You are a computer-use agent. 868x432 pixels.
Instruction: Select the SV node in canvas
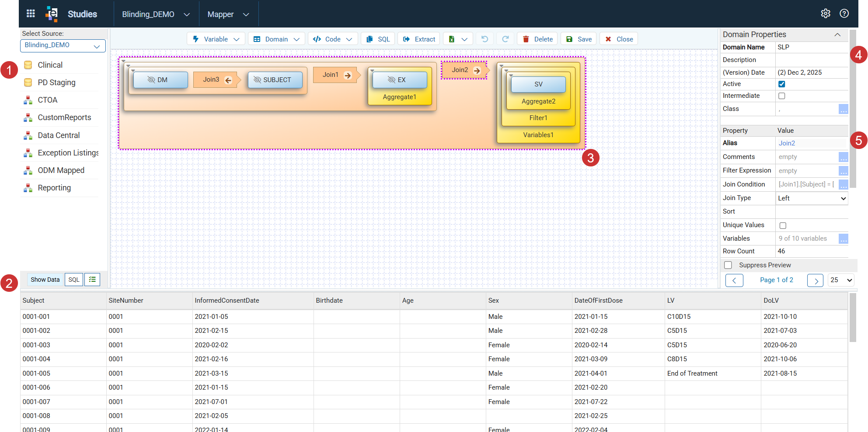point(538,84)
